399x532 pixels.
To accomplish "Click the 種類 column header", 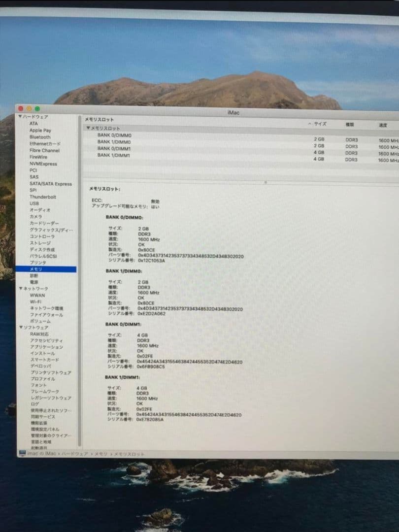I will 350,124.
